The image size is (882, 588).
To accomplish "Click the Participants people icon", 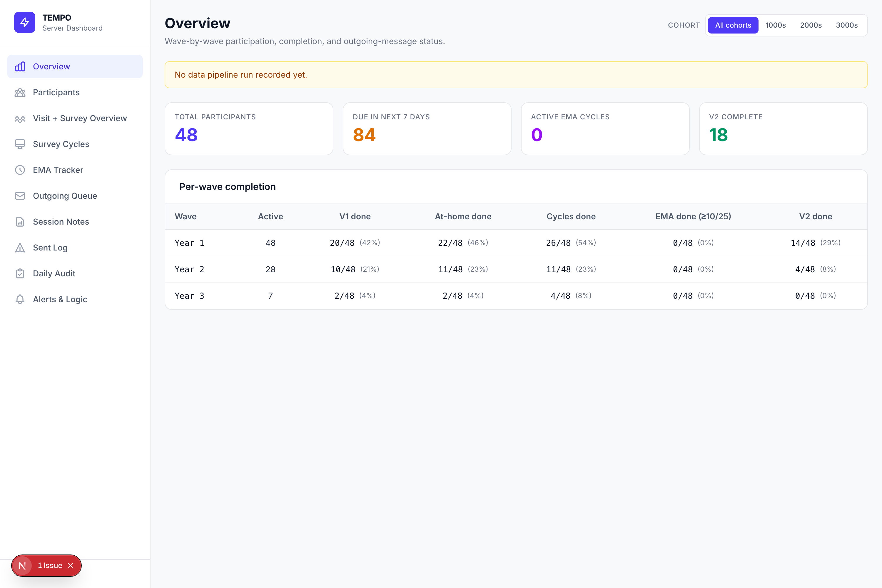I will pyautogui.click(x=20, y=92).
